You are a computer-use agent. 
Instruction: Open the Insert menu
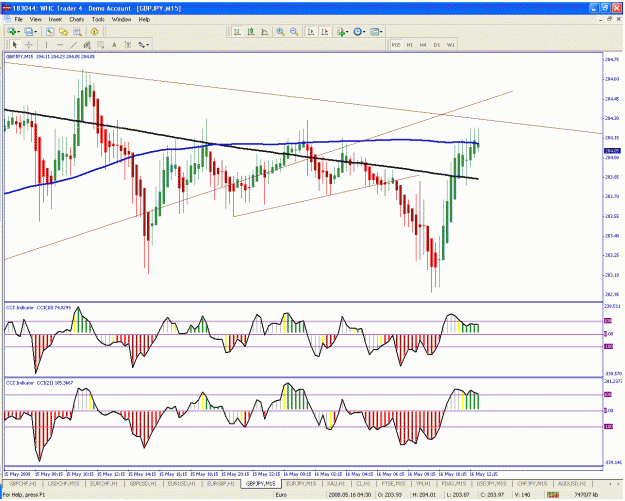point(55,19)
